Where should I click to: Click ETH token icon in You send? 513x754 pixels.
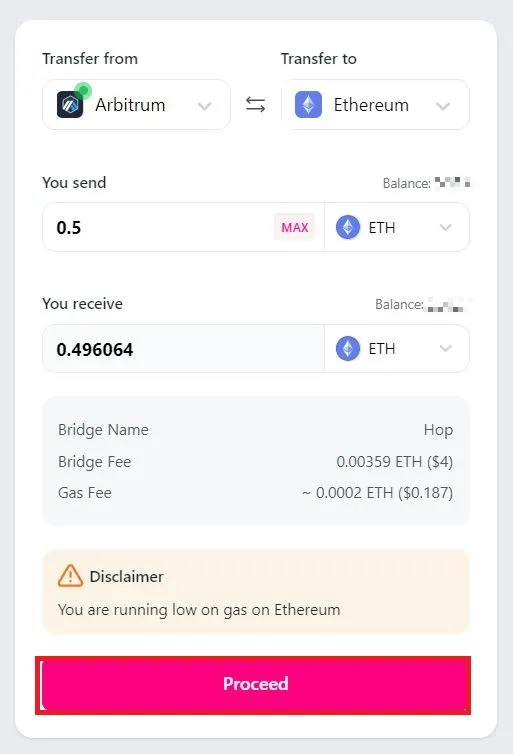[348, 227]
